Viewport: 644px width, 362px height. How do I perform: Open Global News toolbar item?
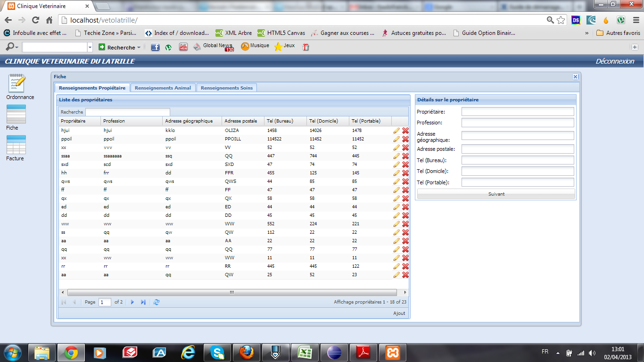pos(214,47)
